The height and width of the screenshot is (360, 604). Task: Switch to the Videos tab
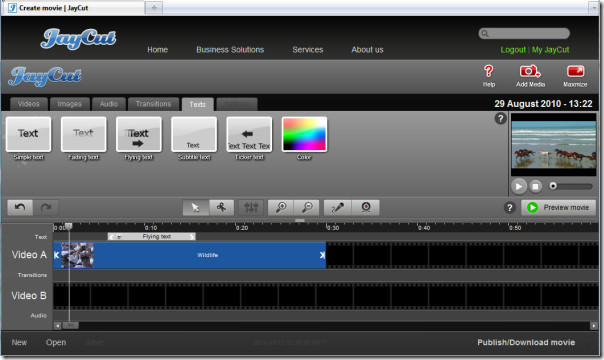click(x=29, y=104)
